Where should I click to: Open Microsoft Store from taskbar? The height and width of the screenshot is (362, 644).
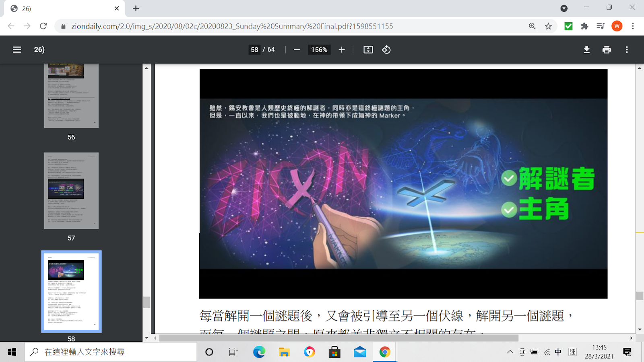[x=334, y=352]
